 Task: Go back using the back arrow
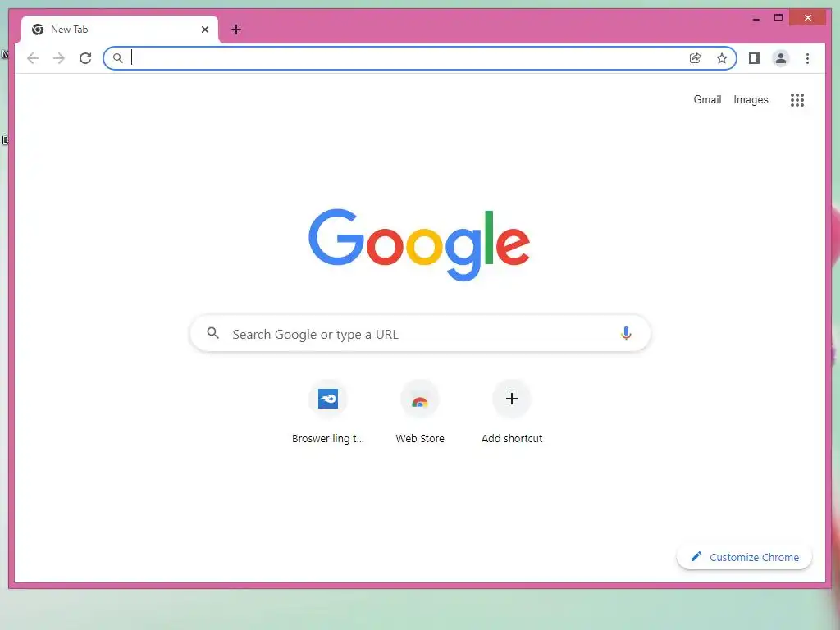(33, 58)
